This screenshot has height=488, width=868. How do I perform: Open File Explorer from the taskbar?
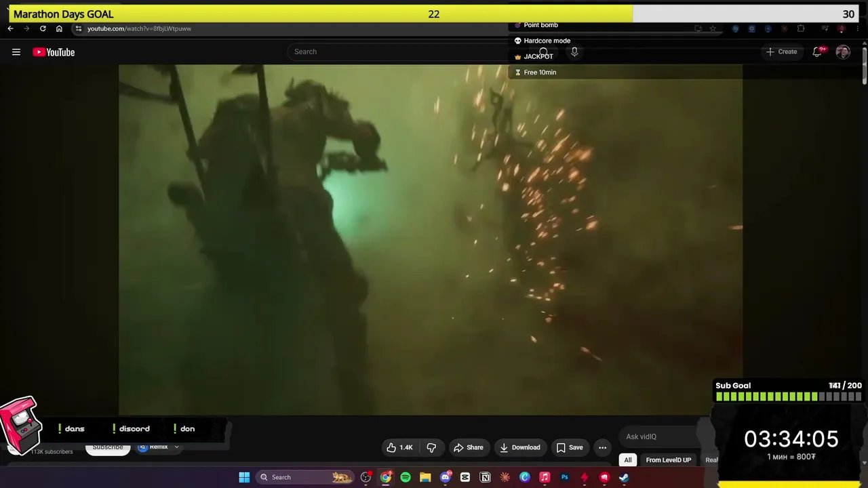pos(425,477)
